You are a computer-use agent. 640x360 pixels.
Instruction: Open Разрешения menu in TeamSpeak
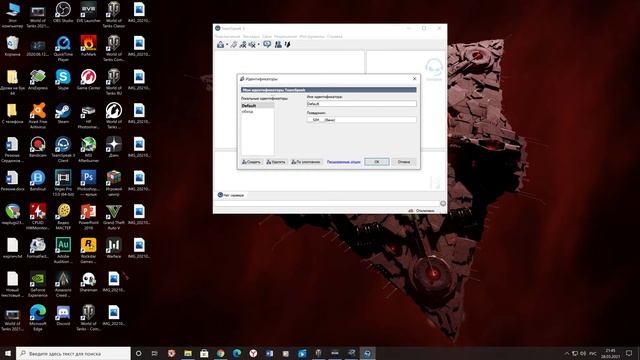point(285,36)
